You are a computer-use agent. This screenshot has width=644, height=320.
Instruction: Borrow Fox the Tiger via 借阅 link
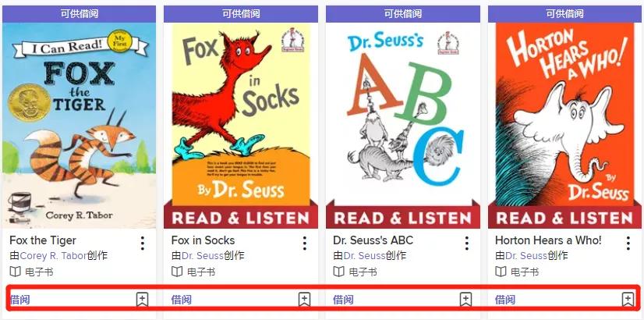pyautogui.click(x=19, y=300)
